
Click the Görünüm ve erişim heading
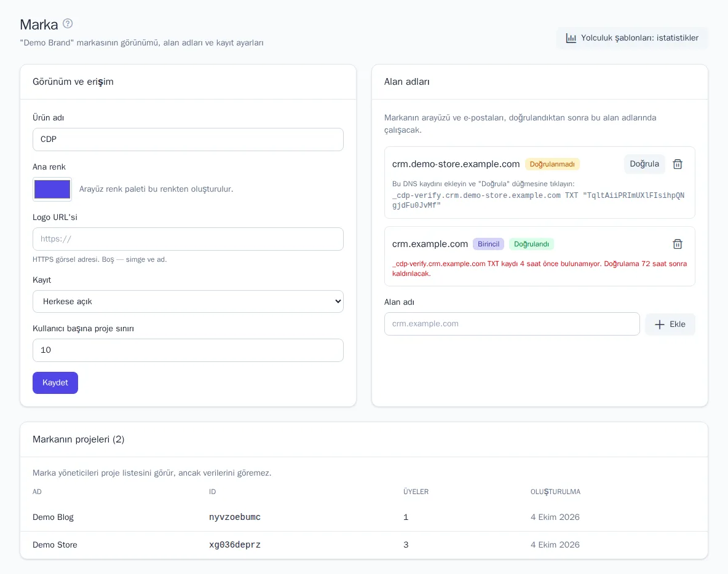coord(73,82)
